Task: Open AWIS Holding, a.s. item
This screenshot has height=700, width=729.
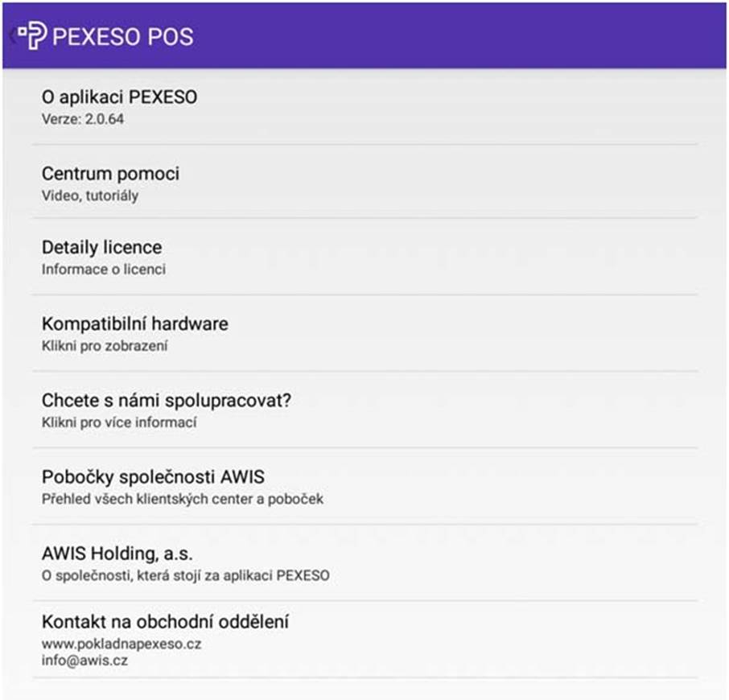Action: [365, 563]
